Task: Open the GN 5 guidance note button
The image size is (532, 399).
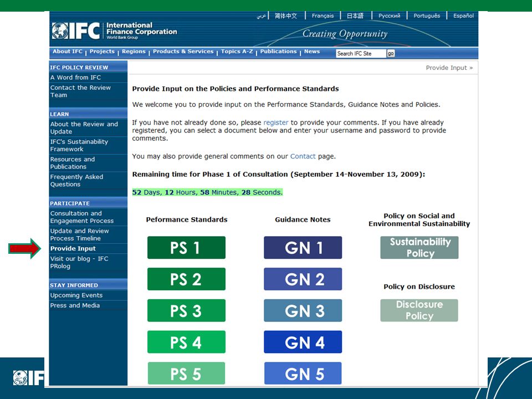Action: coord(303,373)
